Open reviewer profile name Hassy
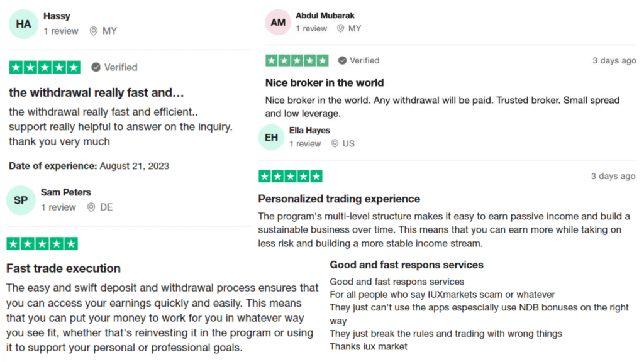This screenshot has width=644, height=362. tap(57, 16)
